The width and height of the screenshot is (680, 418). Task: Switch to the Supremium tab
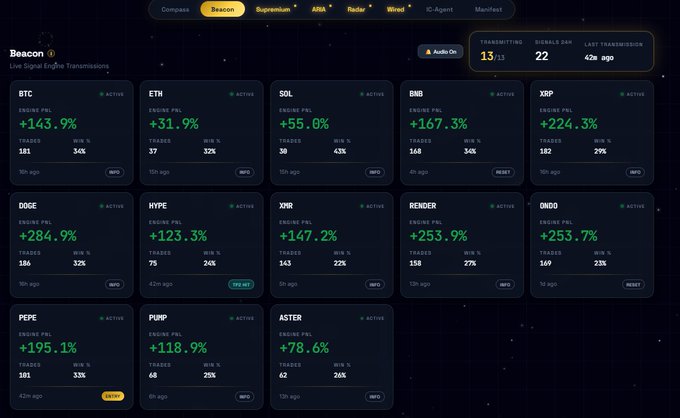coord(273,10)
